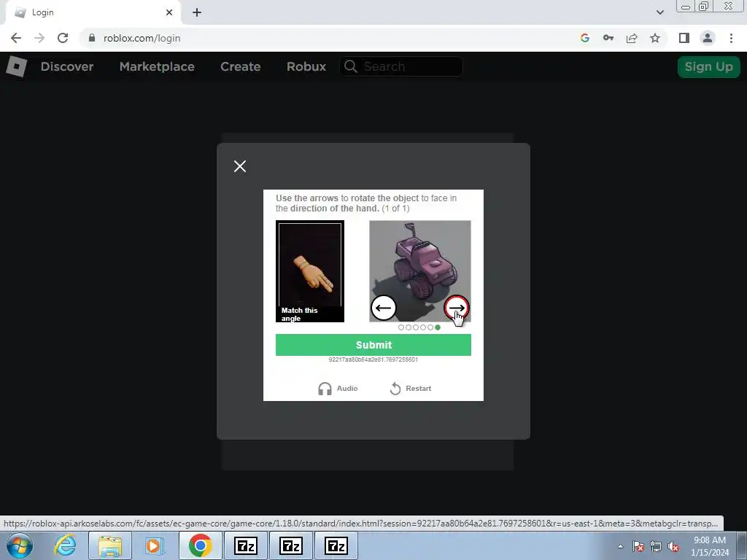
Task: Switch to Chrome in taskbar
Action: point(200,545)
